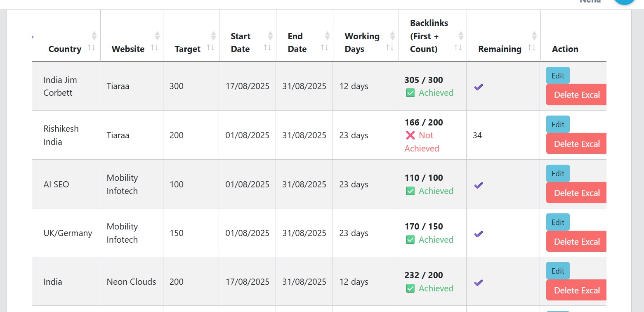Click the Action column header

point(565,49)
